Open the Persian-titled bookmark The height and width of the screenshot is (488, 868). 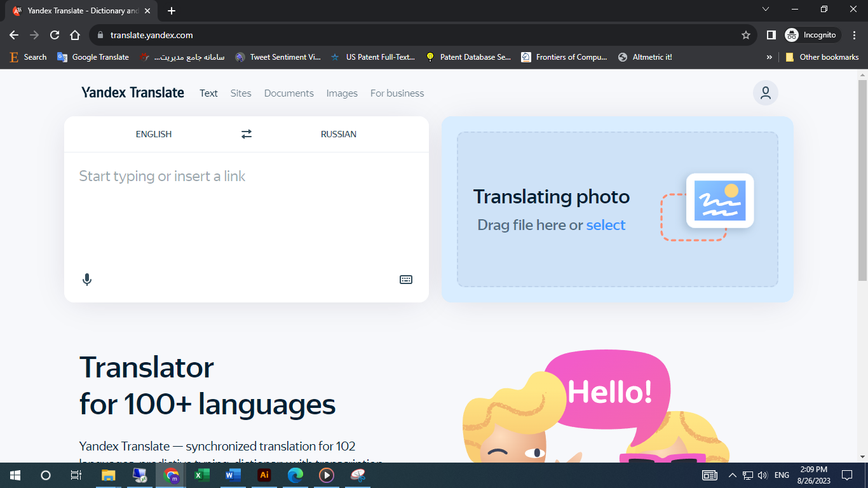[182, 57]
